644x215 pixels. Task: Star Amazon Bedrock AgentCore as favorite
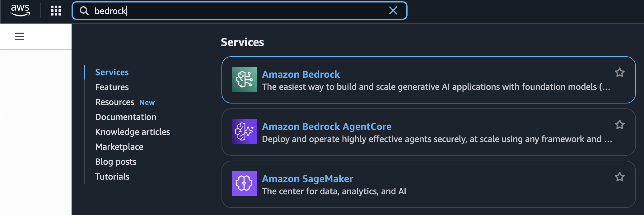coord(620,124)
